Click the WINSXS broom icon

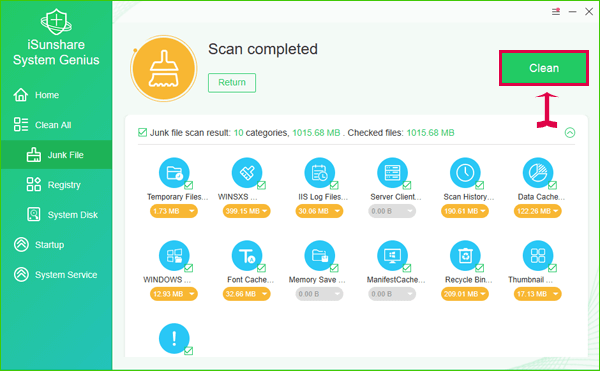point(247,172)
